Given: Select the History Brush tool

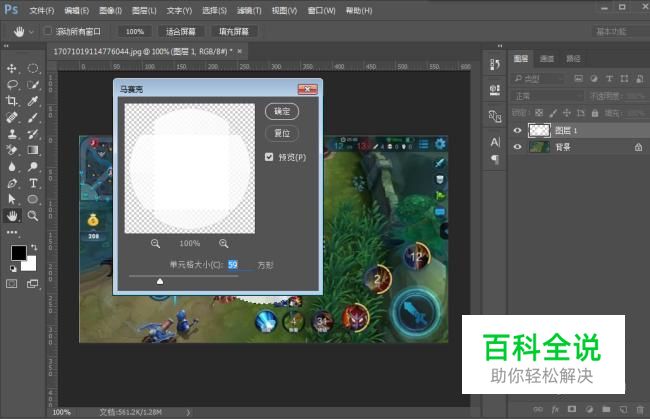Looking at the screenshot, I should [33, 133].
